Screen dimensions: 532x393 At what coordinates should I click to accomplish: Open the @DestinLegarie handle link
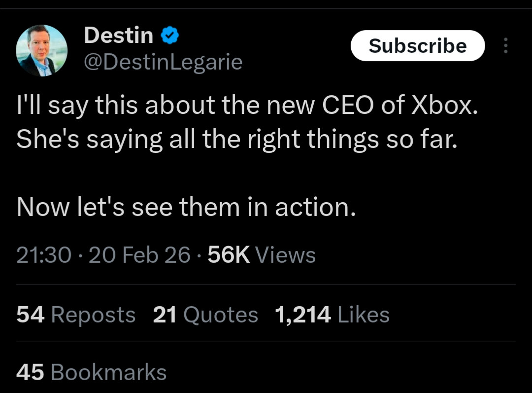tap(163, 62)
